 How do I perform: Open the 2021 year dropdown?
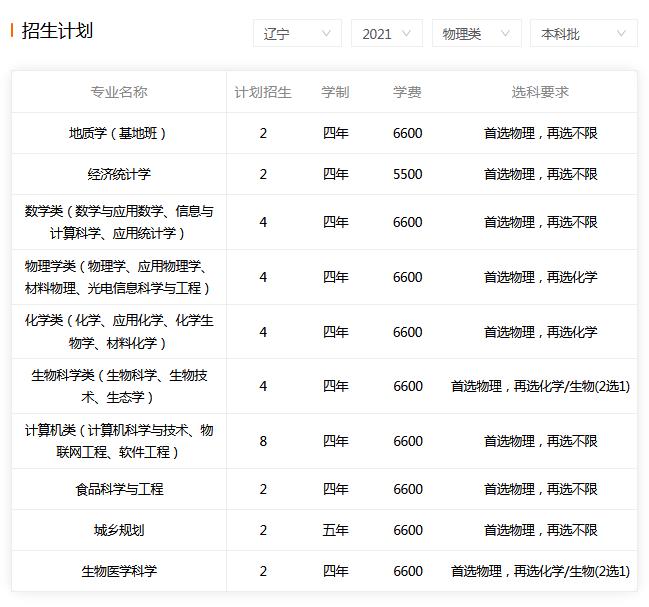(x=387, y=33)
